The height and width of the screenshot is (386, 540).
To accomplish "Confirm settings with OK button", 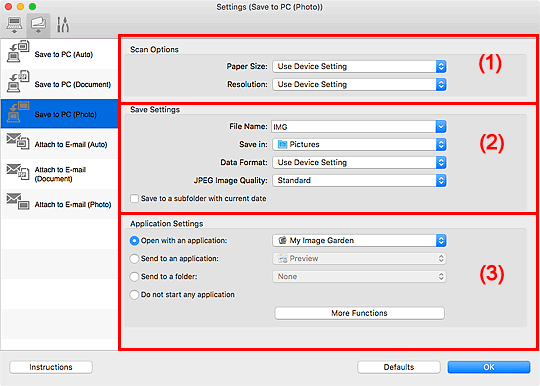I will (489, 367).
